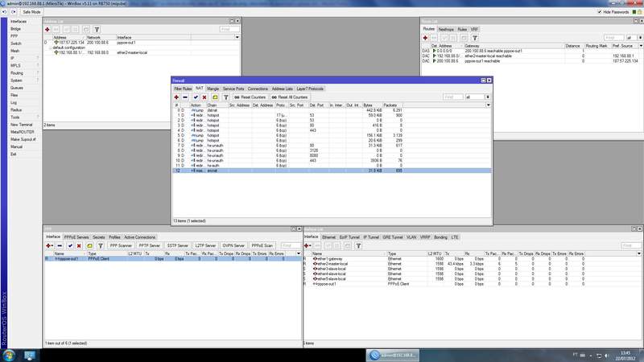Select NAT rule 0 with chain dstnat

(331, 110)
